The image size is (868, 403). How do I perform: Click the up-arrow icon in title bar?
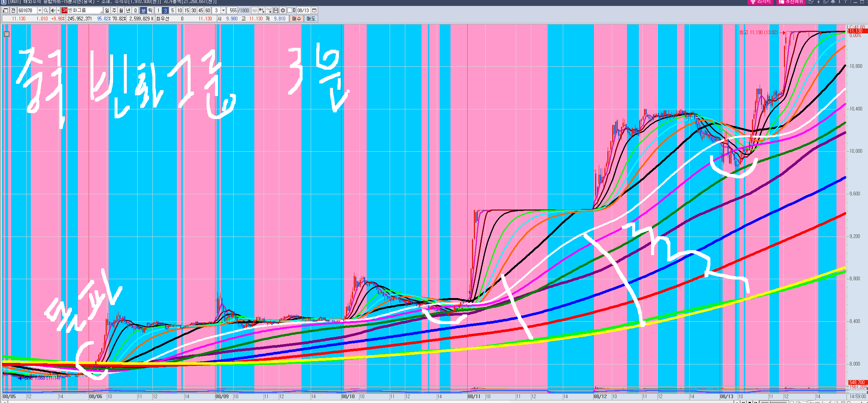(x=819, y=2)
